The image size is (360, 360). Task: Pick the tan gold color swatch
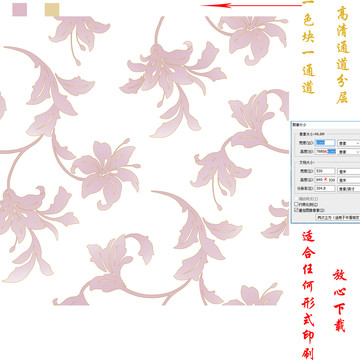click(x=52, y=10)
